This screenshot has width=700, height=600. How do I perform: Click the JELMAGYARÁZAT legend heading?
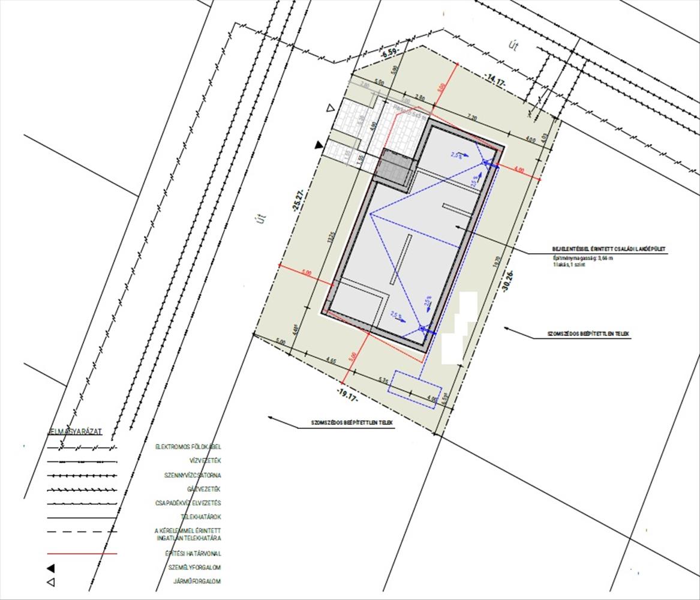(75, 431)
